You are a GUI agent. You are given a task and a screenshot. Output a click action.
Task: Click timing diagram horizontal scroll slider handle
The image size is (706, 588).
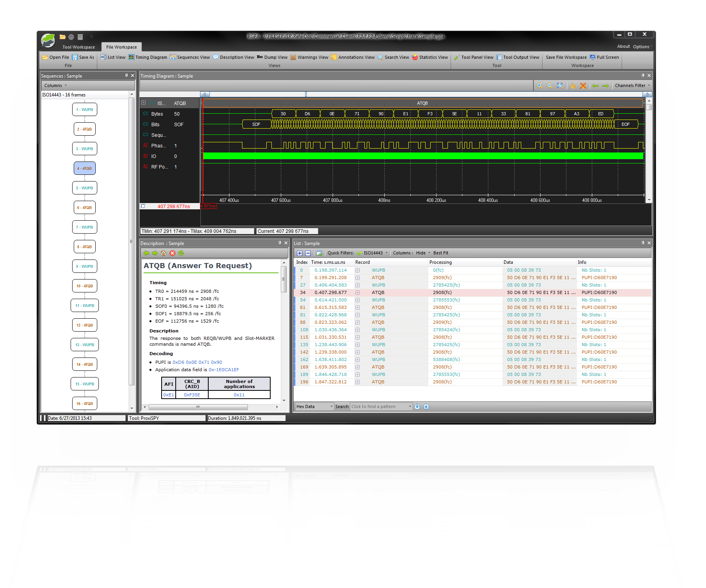click(x=306, y=94)
